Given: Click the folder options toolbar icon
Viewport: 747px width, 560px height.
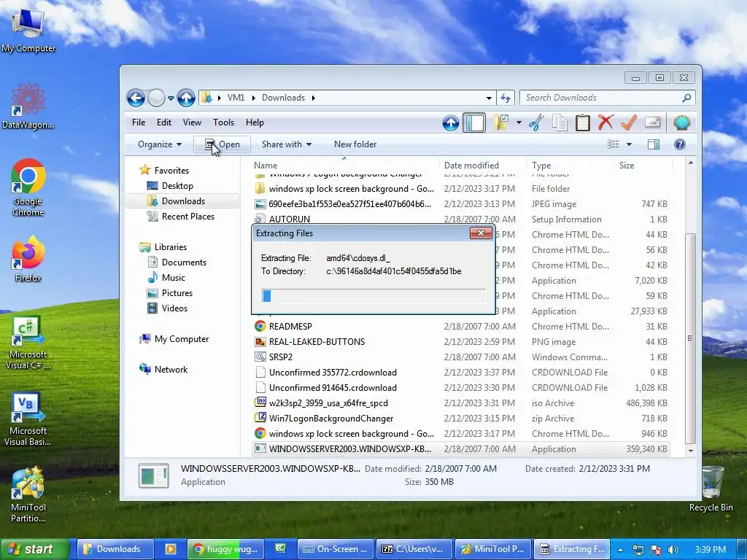Looking at the screenshot, I should (500, 122).
